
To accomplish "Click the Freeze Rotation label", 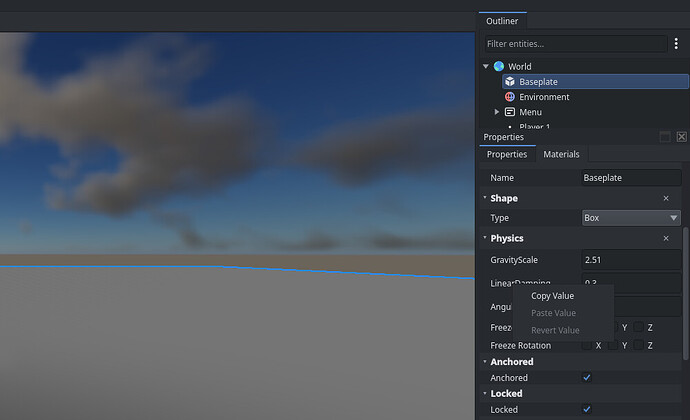I will point(521,346).
